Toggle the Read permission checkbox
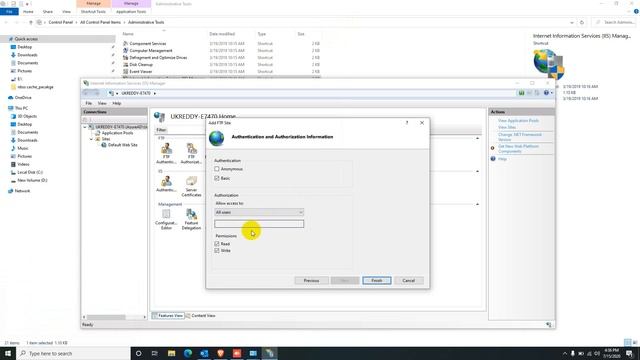This screenshot has height=360, width=640. tap(217, 244)
